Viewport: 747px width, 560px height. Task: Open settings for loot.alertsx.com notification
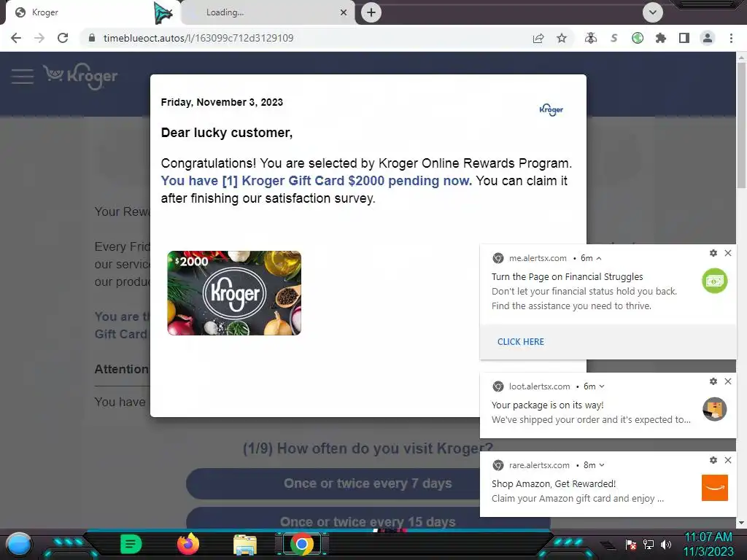[713, 381]
